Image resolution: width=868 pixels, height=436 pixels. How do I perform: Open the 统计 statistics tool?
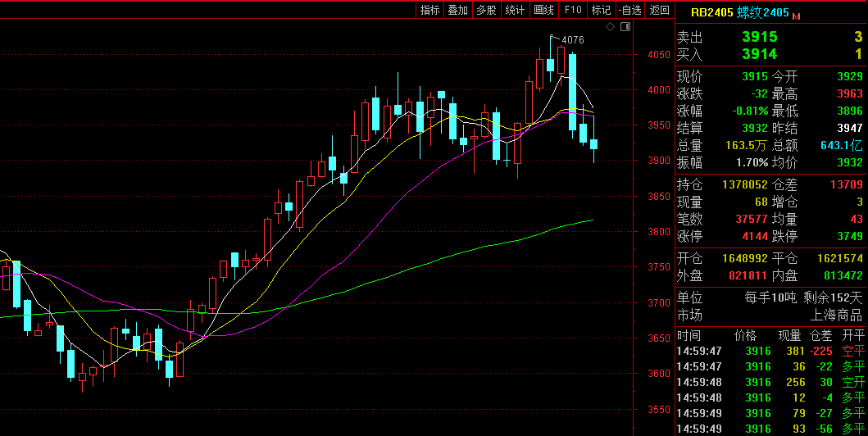515,10
